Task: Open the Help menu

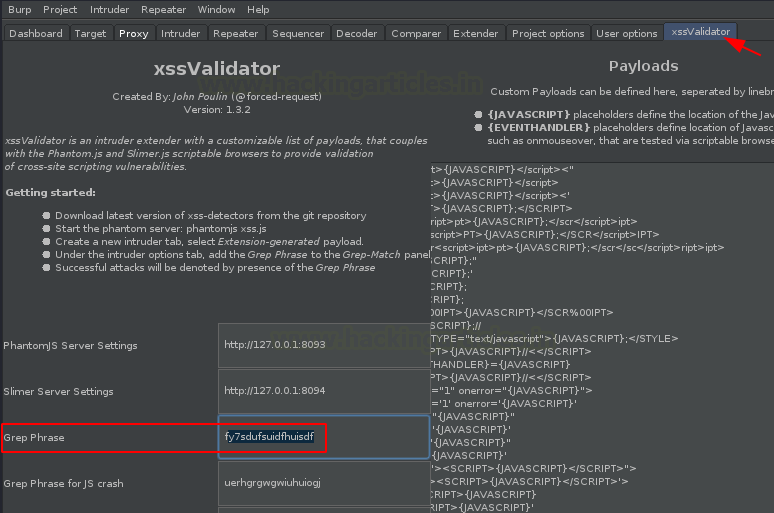Action: pyautogui.click(x=258, y=9)
